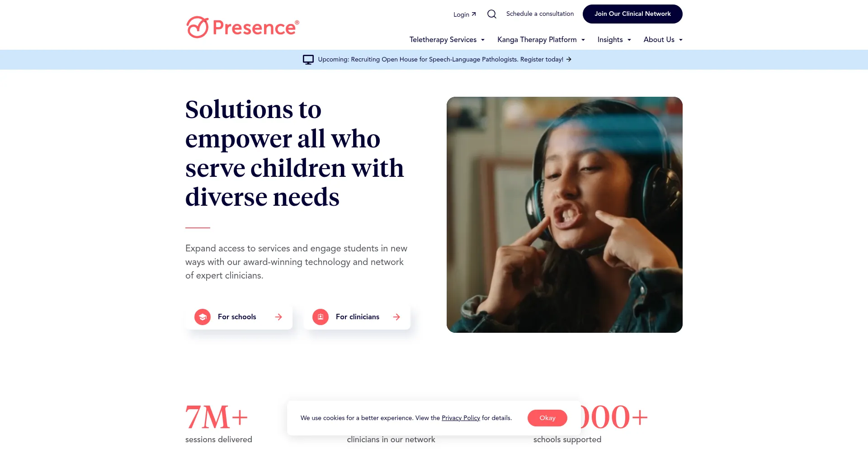The height and width of the screenshot is (449, 868).
Task: Click the hero image of girl with headphones
Action: point(565,215)
